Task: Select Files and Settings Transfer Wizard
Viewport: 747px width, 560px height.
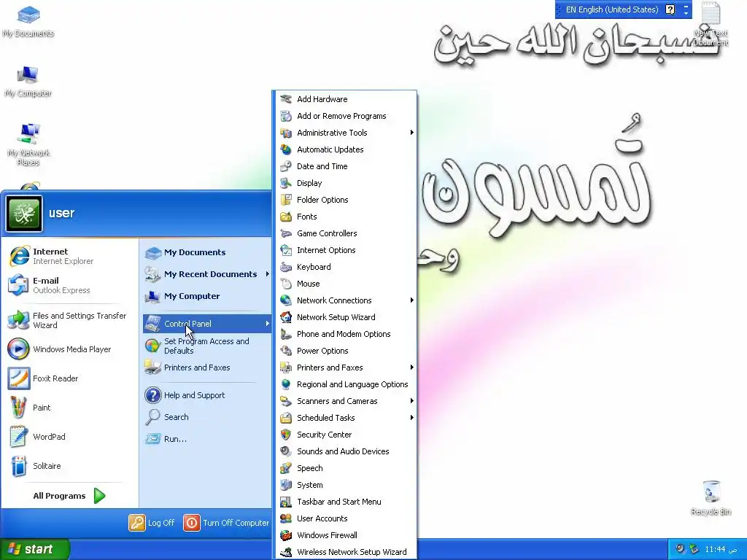Action: [x=69, y=321]
